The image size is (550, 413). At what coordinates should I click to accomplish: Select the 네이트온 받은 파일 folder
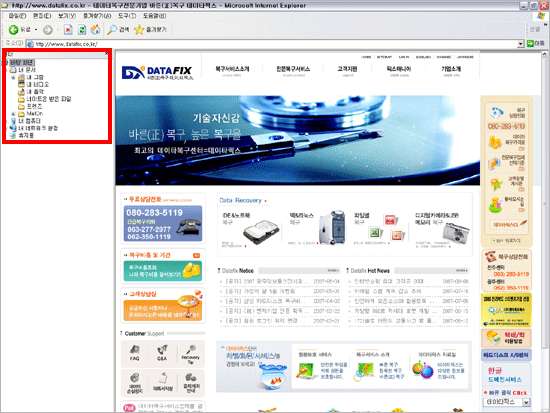(x=49, y=99)
